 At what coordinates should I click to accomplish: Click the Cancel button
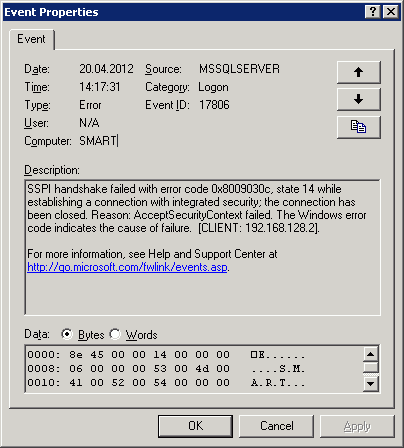(277, 426)
